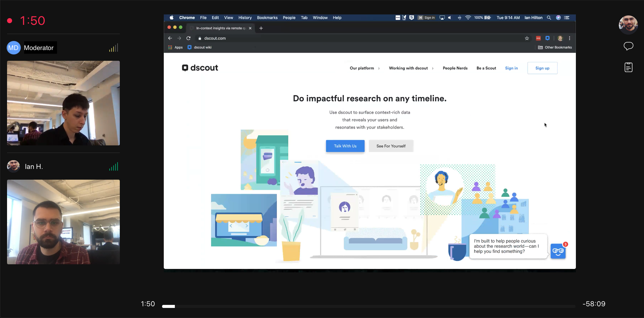Go forward with Chrome forward arrow

[179, 38]
